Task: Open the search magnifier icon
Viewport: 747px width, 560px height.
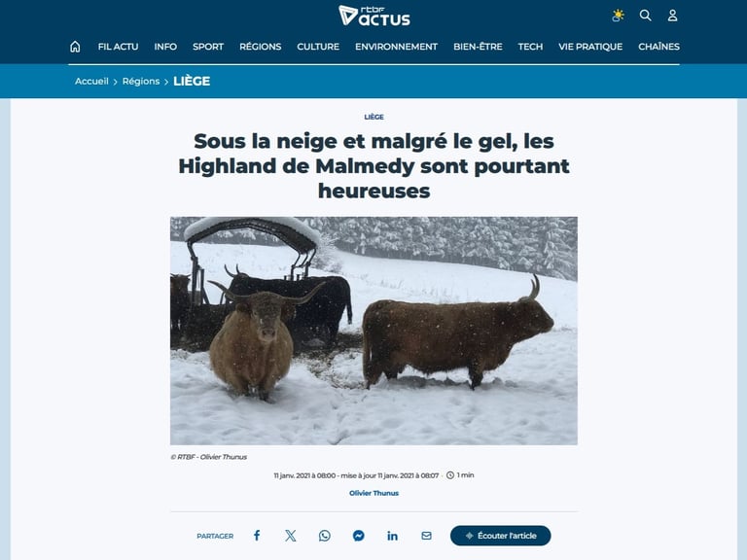Action: pos(645,16)
